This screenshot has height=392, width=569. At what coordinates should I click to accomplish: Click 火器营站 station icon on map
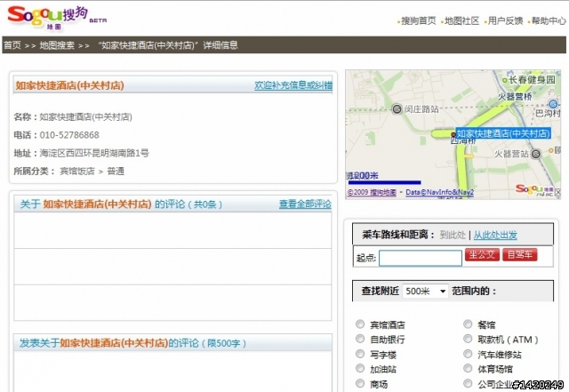(536, 154)
